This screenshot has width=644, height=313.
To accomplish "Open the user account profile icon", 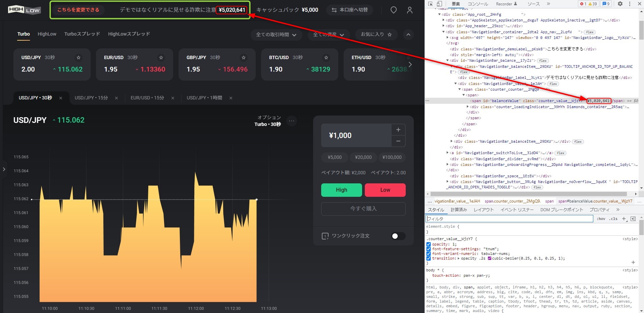I will click(x=410, y=10).
